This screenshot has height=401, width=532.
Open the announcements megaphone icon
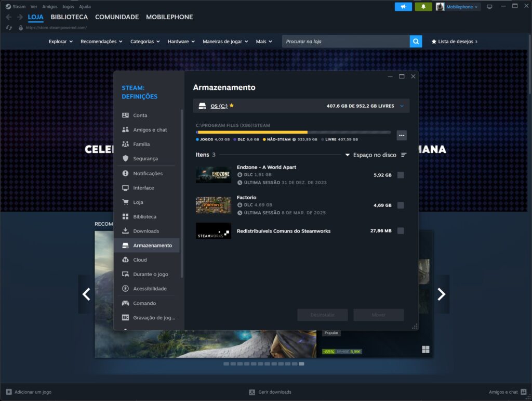[403, 6]
